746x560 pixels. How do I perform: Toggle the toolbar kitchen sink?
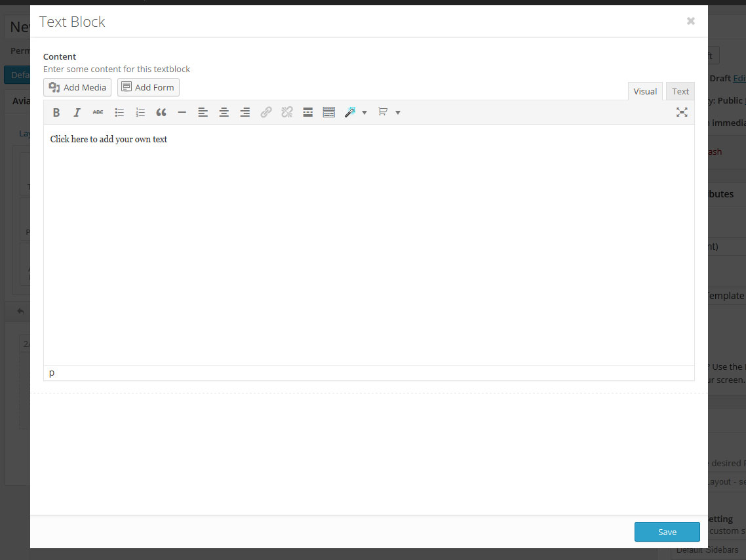329,112
